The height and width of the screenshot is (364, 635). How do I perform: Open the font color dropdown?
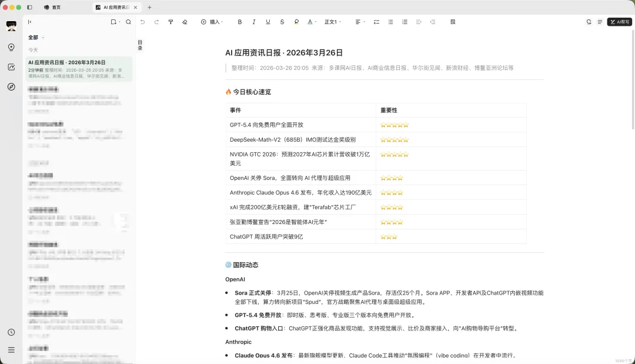point(312,22)
